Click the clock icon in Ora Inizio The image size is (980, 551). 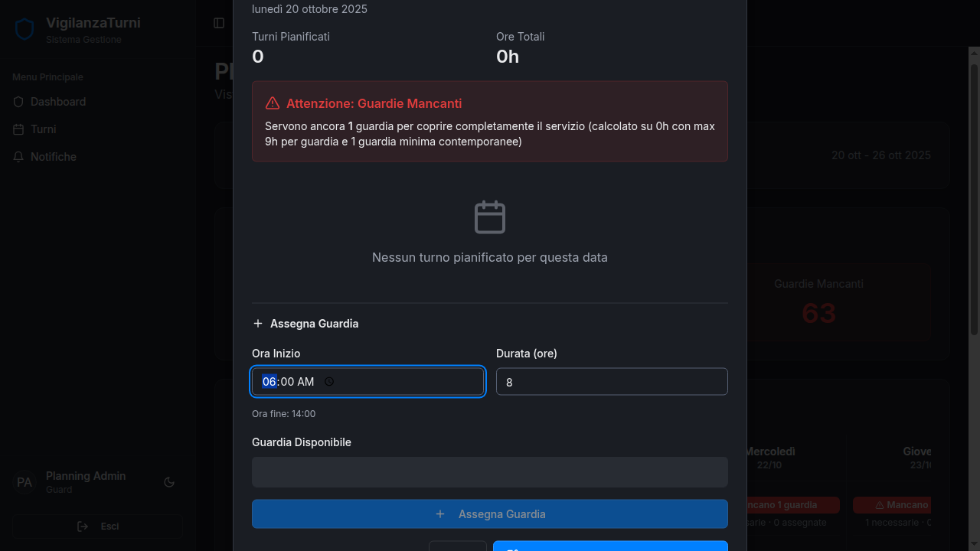click(x=329, y=382)
